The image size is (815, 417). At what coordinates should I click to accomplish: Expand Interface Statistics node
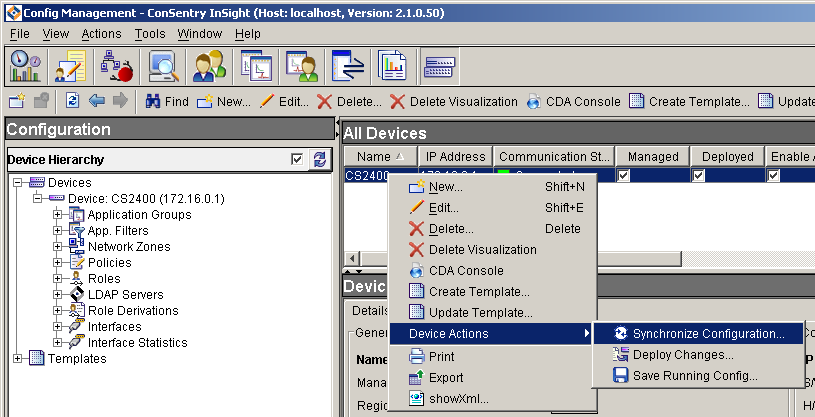[57, 343]
